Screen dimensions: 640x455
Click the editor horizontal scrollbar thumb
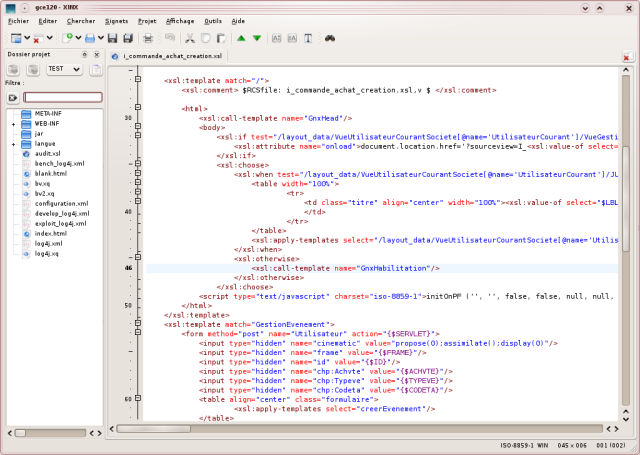point(153,429)
